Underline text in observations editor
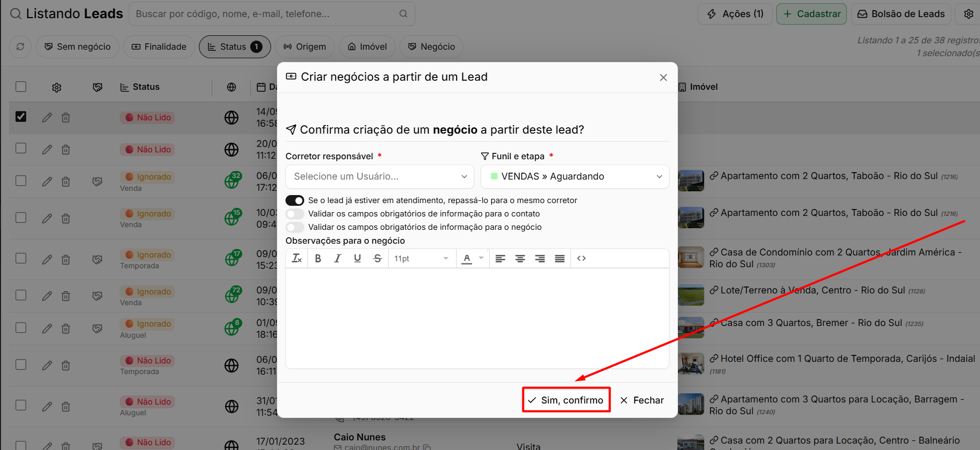Image resolution: width=980 pixels, height=450 pixels. 358,259
